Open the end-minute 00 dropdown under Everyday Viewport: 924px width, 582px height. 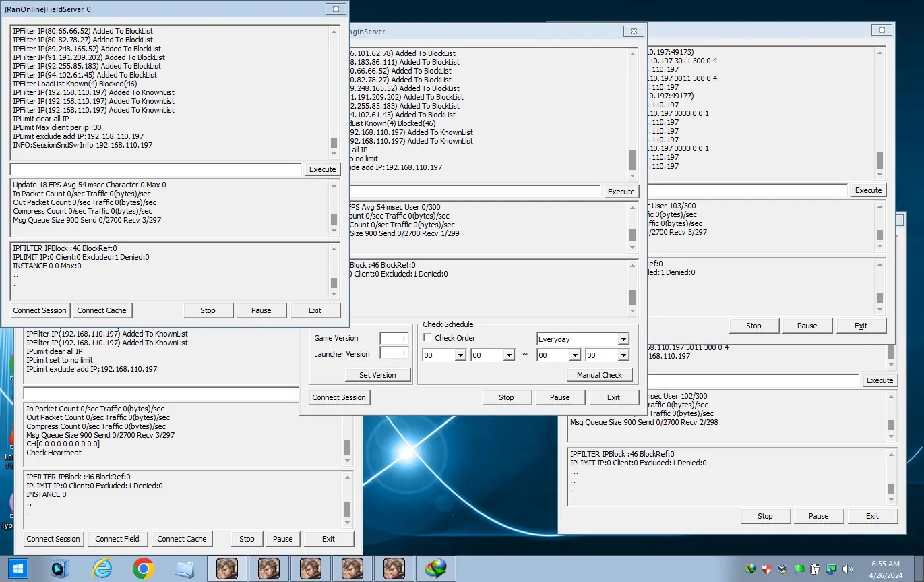tap(623, 355)
